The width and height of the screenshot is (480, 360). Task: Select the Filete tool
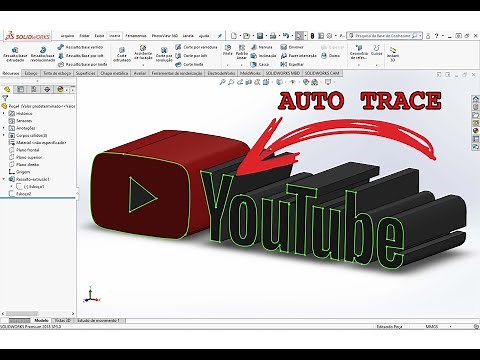pos(228,50)
